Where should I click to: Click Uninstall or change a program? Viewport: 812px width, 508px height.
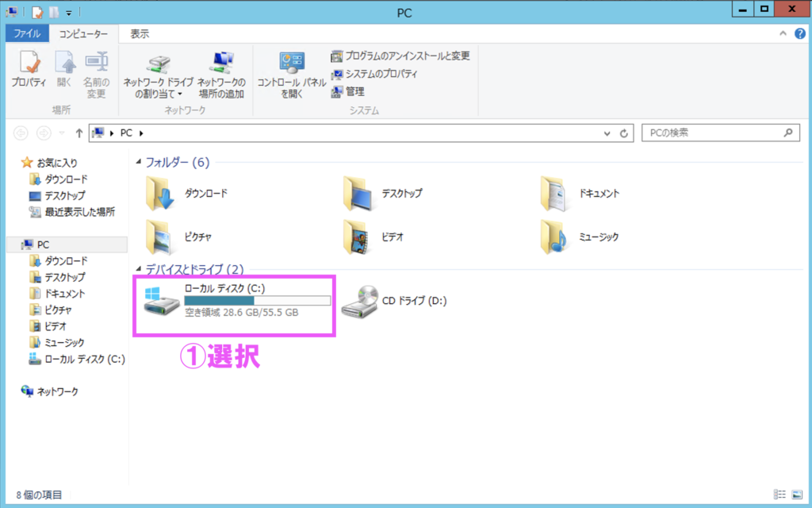[x=400, y=56]
